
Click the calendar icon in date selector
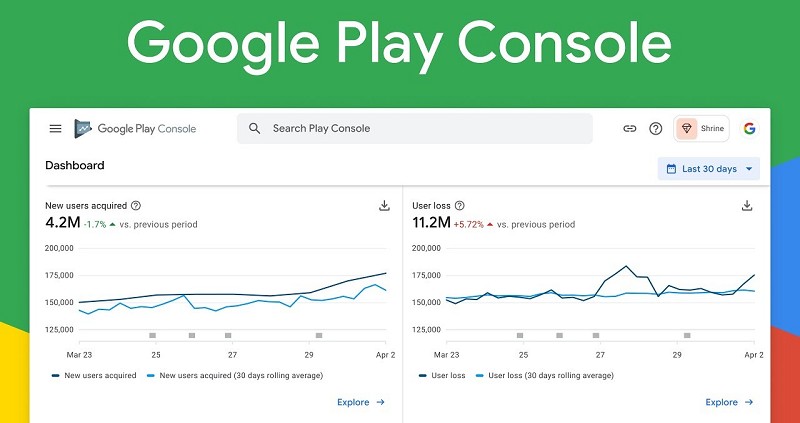tap(671, 169)
